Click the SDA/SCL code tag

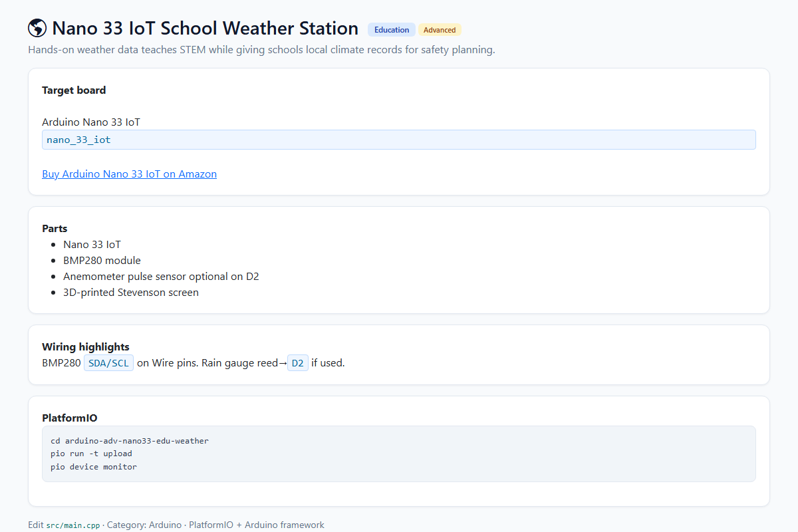(x=108, y=363)
